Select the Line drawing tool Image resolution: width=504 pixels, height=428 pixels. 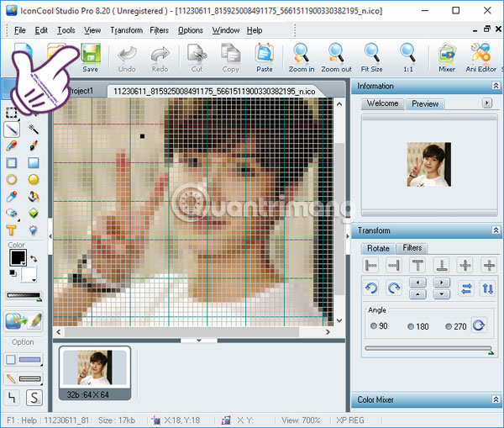(12, 129)
